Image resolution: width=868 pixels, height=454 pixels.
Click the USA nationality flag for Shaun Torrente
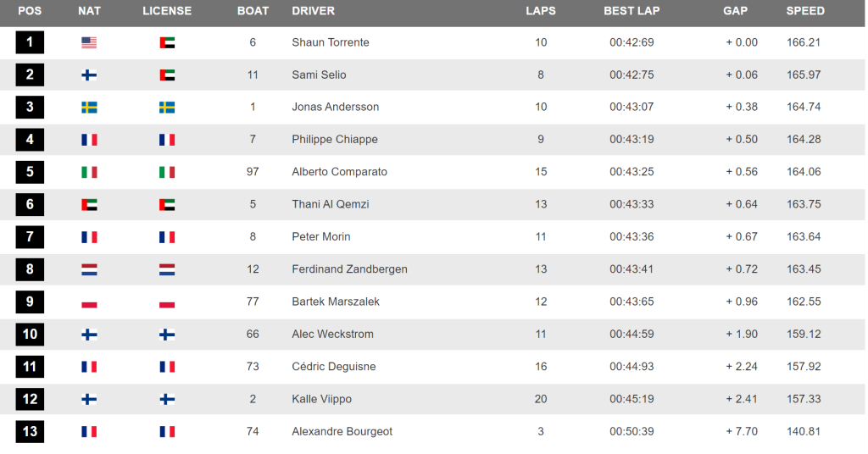89,42
